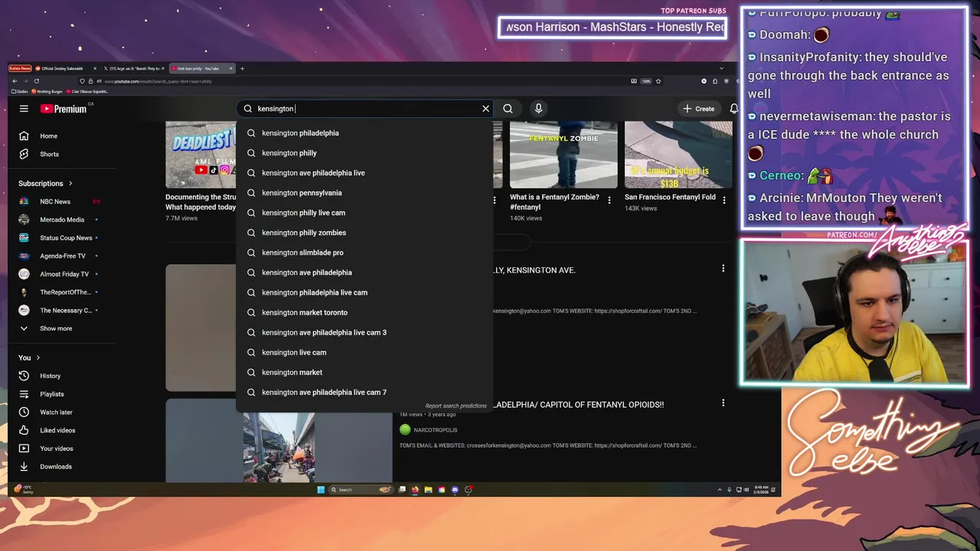Image resolution: width=980 pixels, height=551 pixels.
Task: Choose suggestion kensington slimblade pro
Action: click(x=364, y=253)
